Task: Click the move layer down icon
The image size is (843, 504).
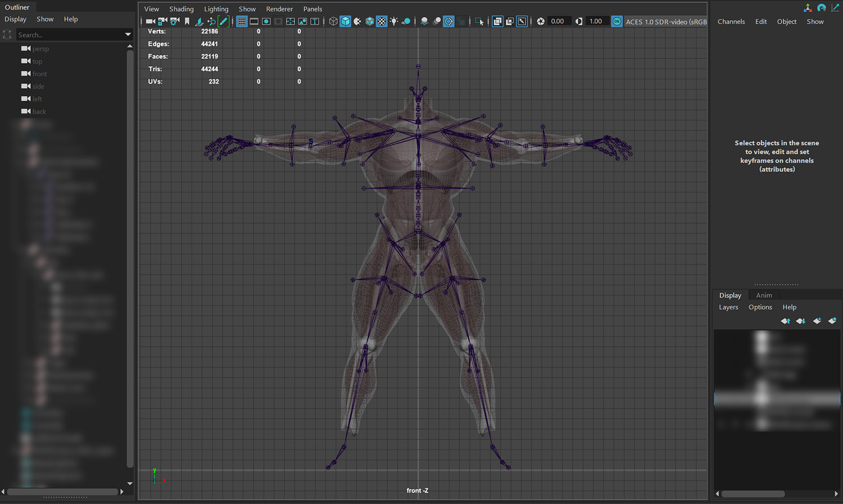Action: 801,321
